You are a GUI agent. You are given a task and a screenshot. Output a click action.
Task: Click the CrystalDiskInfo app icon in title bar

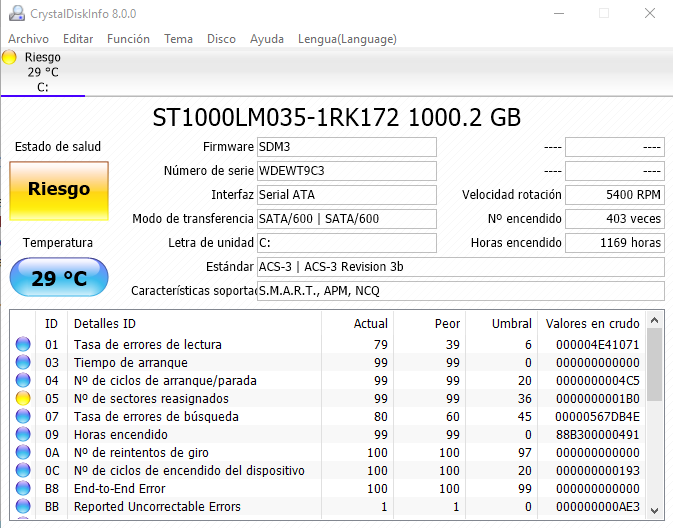point(17,13)
